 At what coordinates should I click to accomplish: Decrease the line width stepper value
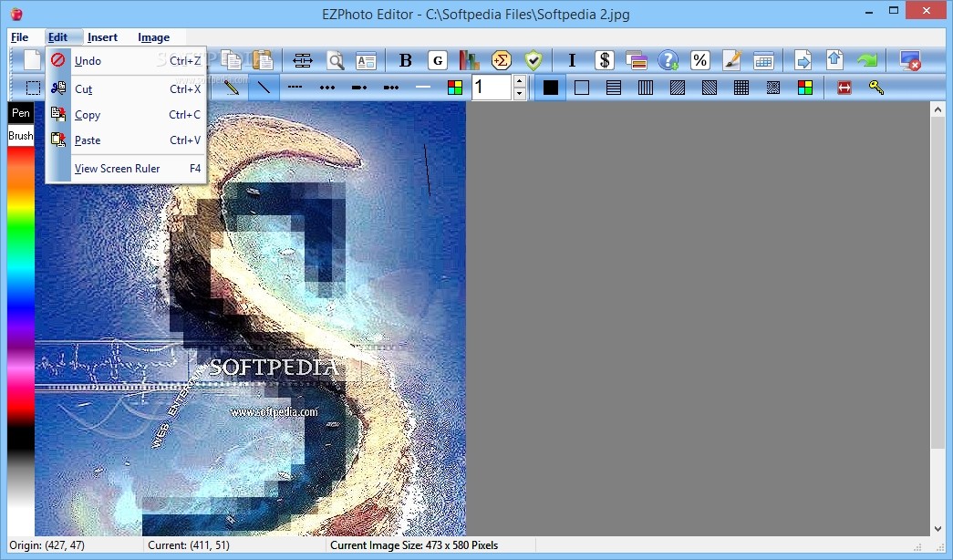[x=519, y=94]
